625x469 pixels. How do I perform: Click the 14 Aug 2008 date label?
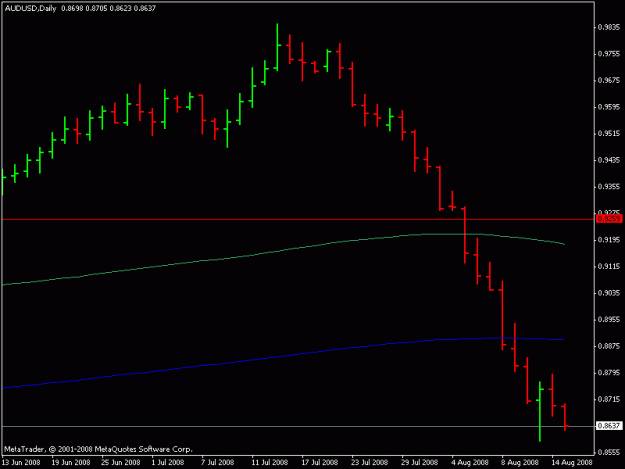point(572,463)
